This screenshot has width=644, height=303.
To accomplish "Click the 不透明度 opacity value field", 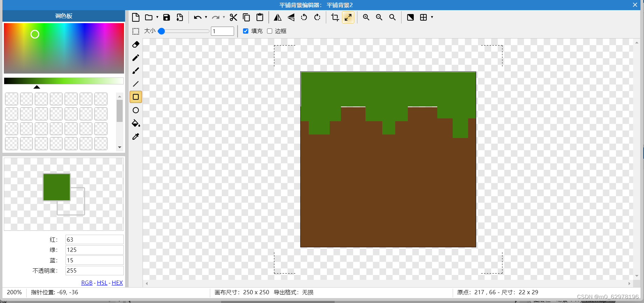I will click(95, 270).
